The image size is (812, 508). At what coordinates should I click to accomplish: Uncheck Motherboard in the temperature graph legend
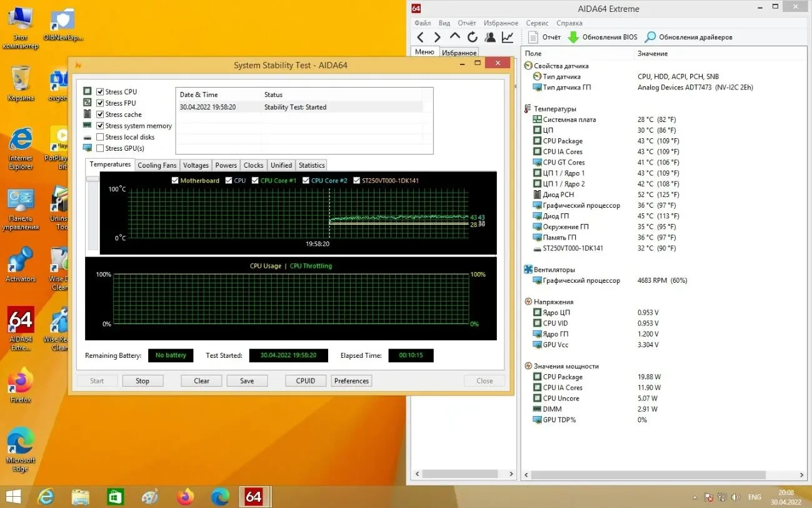pyautogui.click(x=176, y=180)
